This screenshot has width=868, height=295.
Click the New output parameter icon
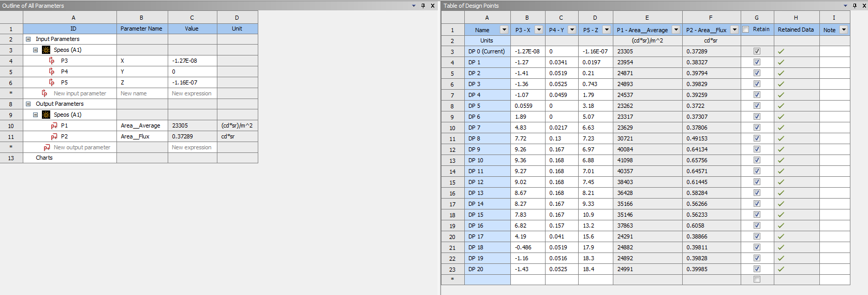[x=47, y=147]
